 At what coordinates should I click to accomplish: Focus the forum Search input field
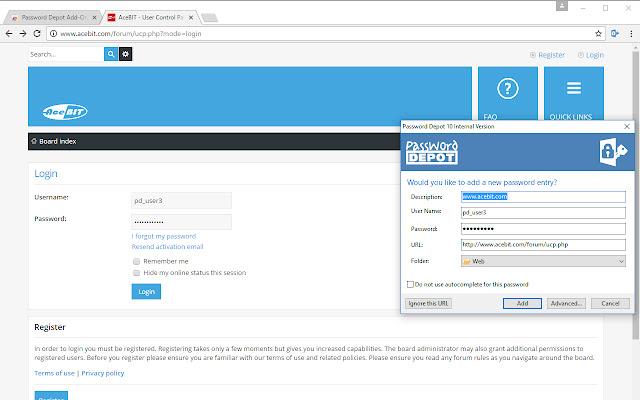click(x=66, y=54)
